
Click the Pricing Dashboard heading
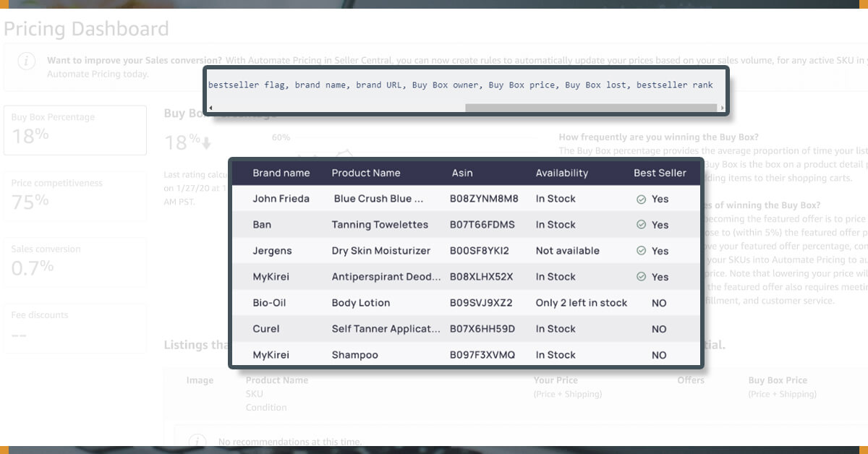pyautogui.click(x=86, y=29)
